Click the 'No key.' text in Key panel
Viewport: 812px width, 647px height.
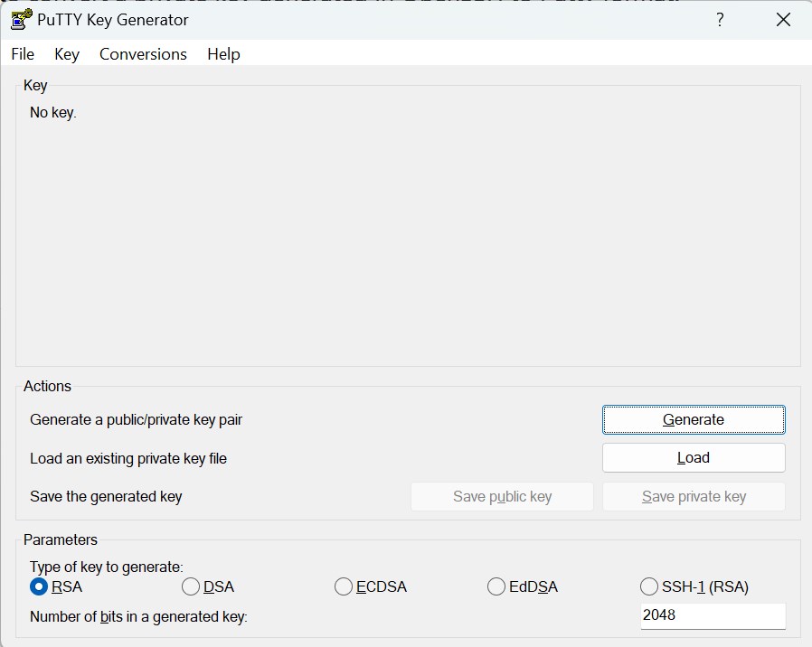(53, 113)
